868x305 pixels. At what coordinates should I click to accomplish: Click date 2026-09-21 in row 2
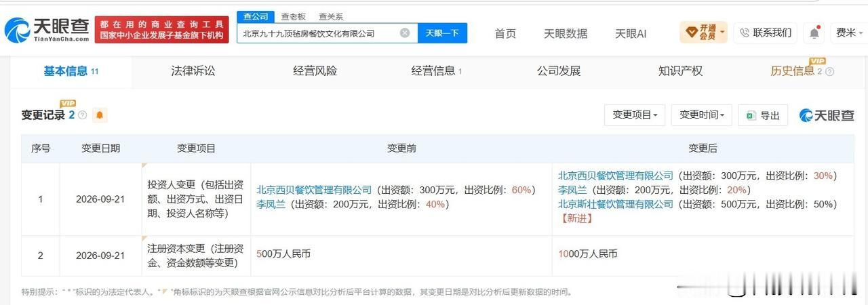[x=101, y=256]
